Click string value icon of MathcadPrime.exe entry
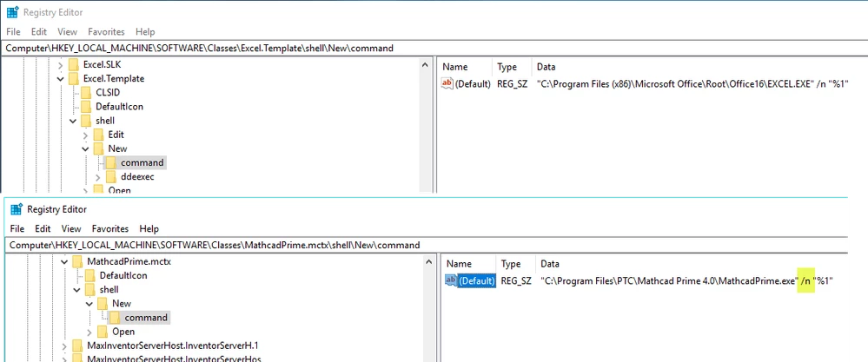Viewport: 868px width, 362px height. [451, 280]
